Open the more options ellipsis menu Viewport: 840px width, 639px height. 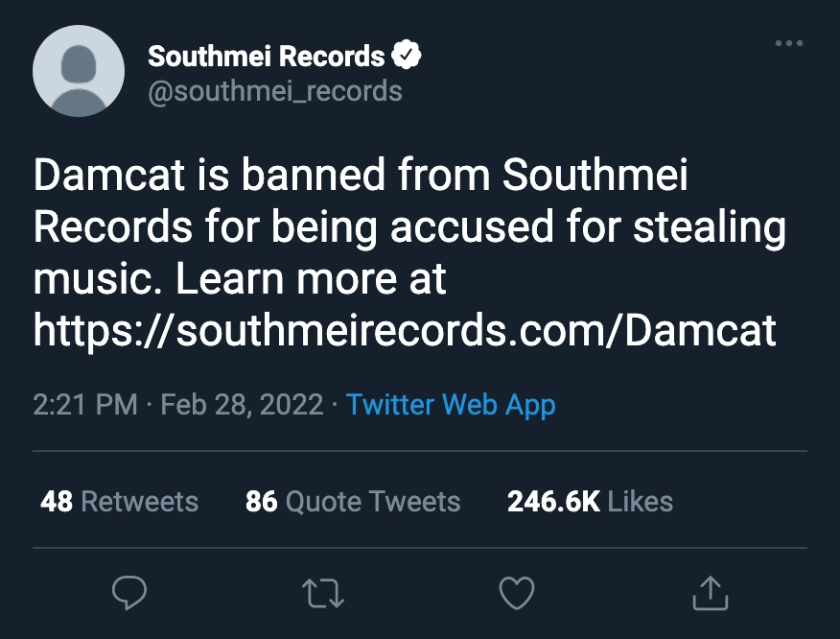pyautogui.click(x=788, y=44)
